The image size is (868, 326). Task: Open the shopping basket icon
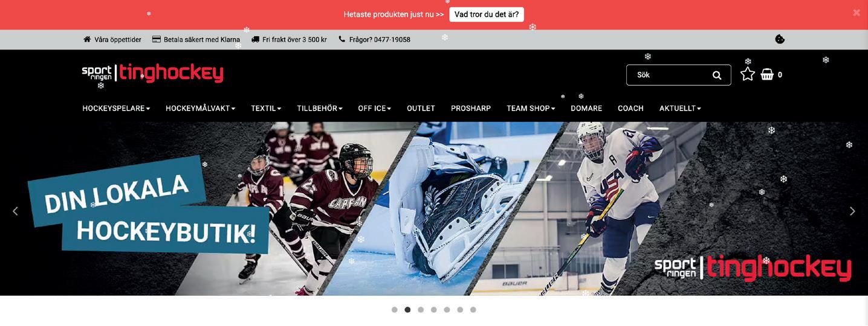(767, 74)
